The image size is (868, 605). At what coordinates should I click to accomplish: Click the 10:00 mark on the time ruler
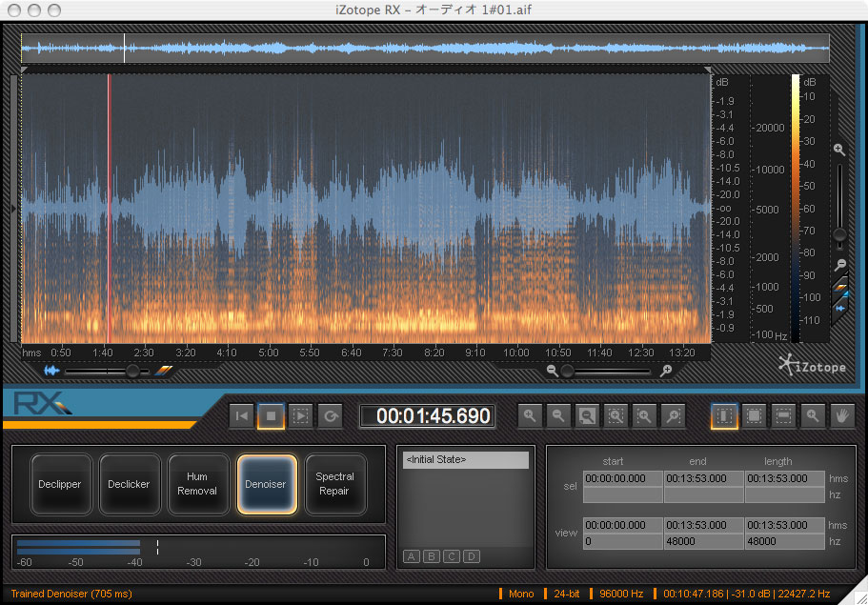[515, 353]
